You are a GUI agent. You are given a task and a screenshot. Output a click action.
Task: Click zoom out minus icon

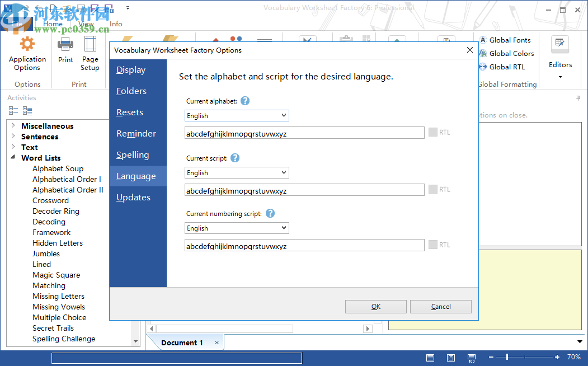(491, 358)
